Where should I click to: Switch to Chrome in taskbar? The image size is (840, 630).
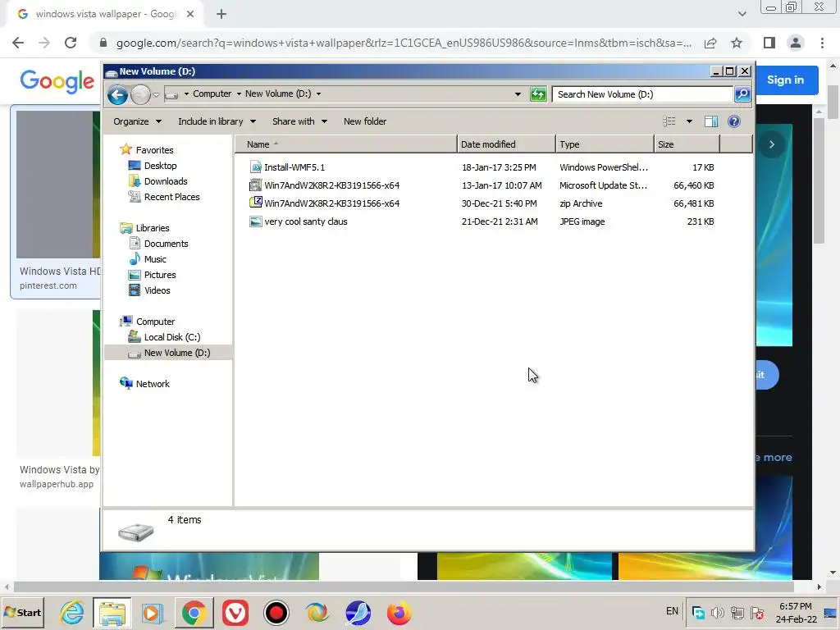(194, 612)
